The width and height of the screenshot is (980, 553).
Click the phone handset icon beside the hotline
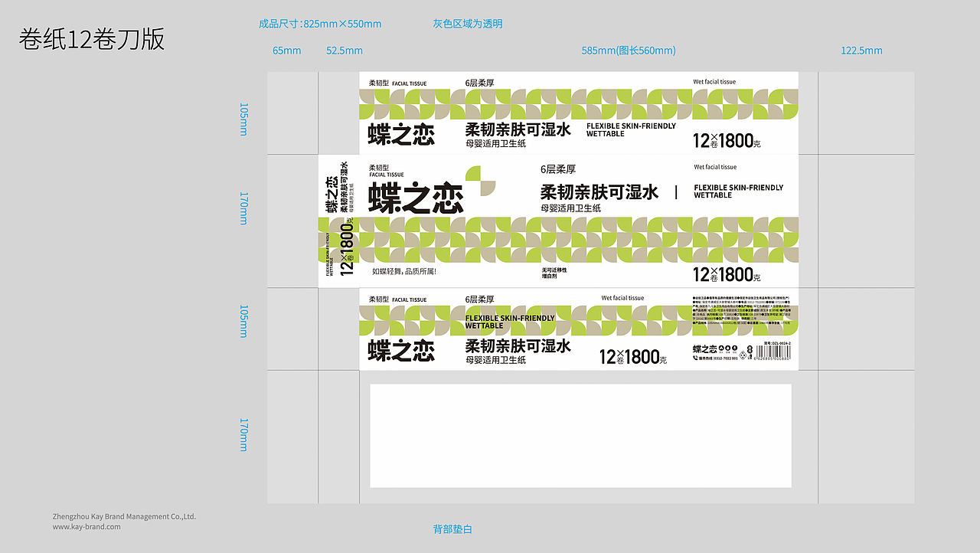pyautogui.click(x=696, y=358)
